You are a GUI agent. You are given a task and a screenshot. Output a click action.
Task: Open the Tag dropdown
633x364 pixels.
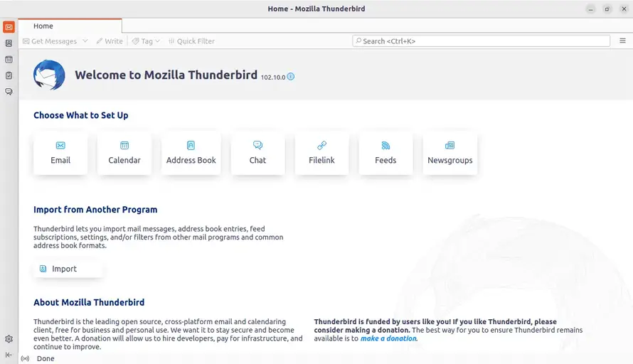[x=146, y=41]
